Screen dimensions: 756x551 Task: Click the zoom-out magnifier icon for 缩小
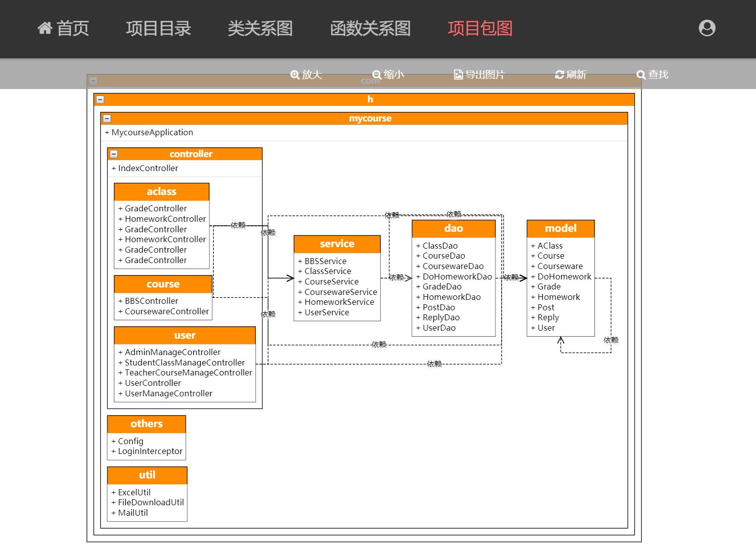377,75
